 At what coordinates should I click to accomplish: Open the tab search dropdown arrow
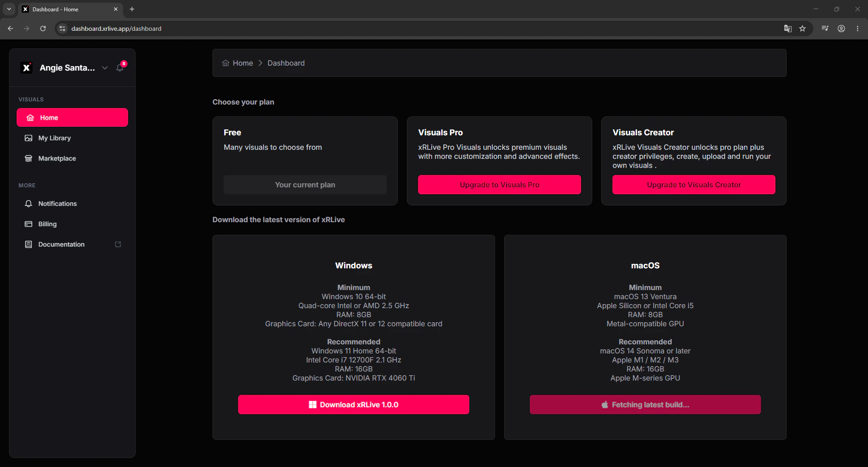[x=9, y=9]
